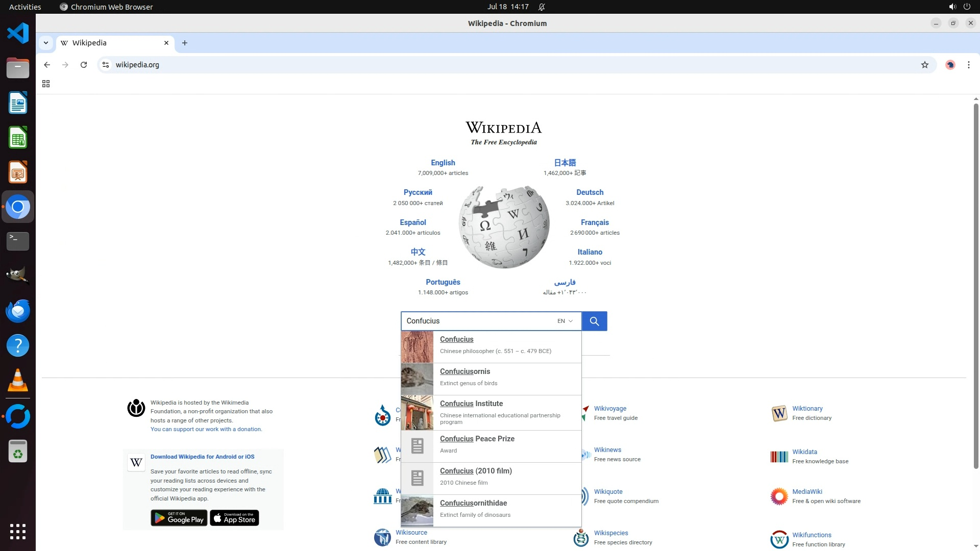Open the English Wikipedia link
The width and height of the screenshot is (980, 551).
443,163
